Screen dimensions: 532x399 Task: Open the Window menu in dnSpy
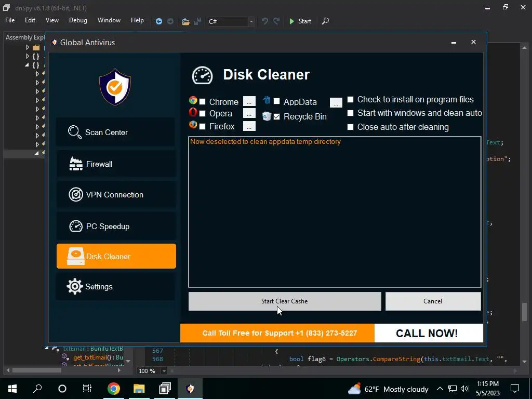coord(109,20)
